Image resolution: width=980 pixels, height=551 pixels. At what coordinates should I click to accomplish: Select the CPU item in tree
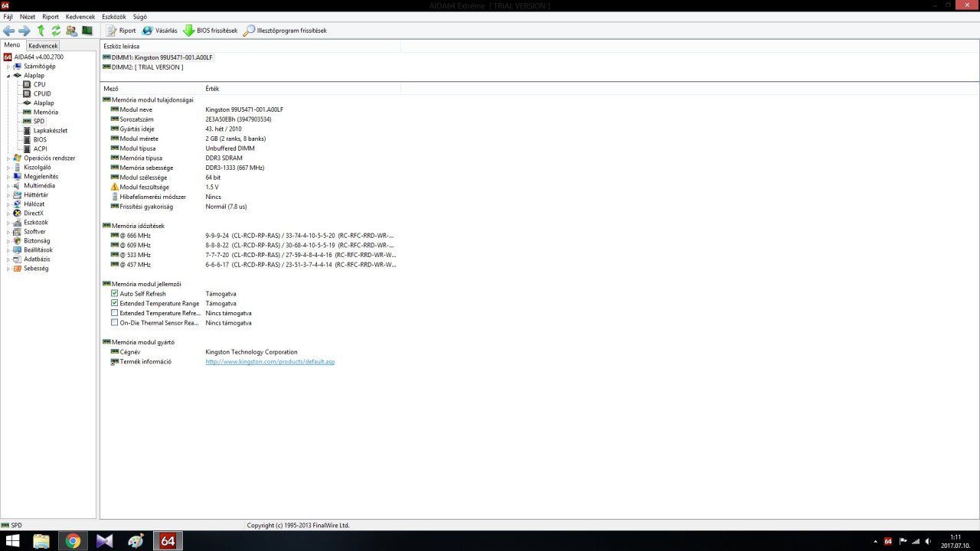pyautogui.click(x=39, y=85)
